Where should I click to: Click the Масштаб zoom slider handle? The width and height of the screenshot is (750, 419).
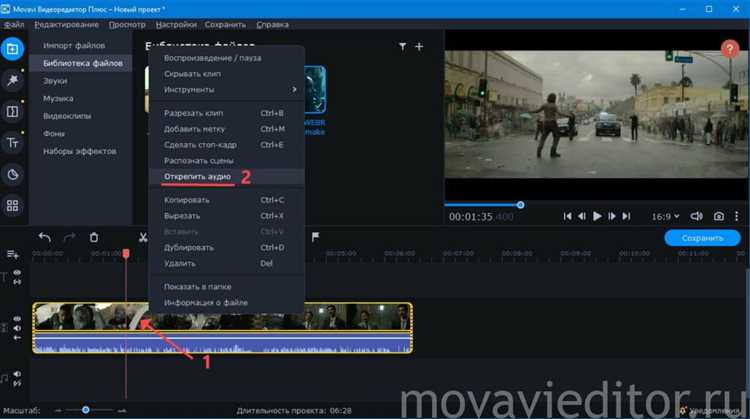pos(86,410)
